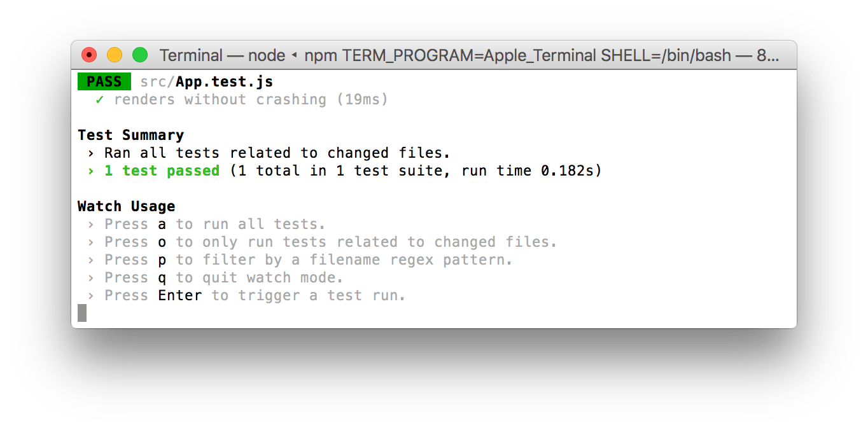Click the Terminal window title text
The height and width of the screenshot is (430, 868).
click(x=468, y=55)
